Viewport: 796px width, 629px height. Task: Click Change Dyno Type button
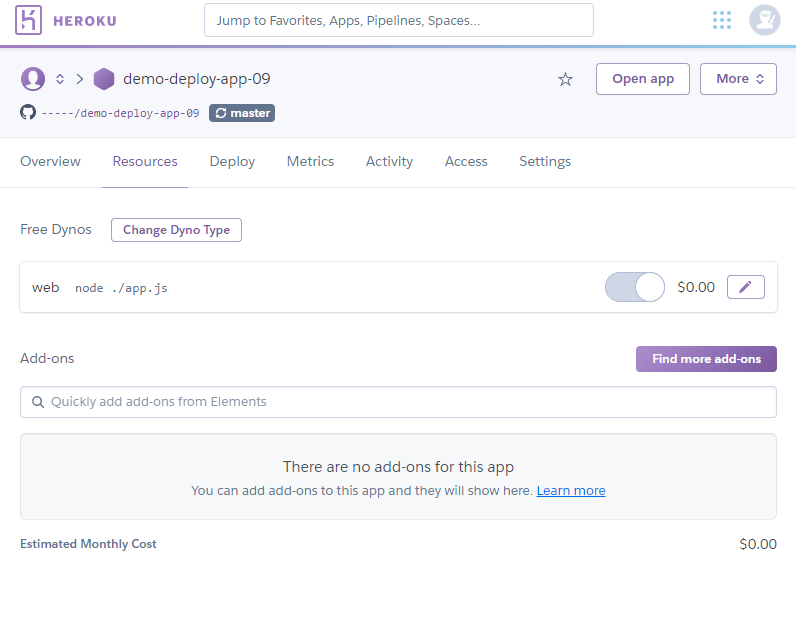pyautogui.click(x=176, y=230)
